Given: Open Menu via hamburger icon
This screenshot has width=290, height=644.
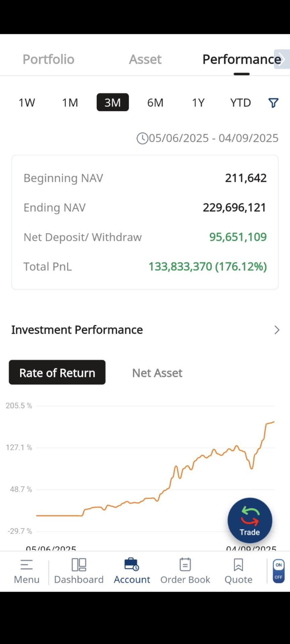Looking at the screenshot, I should click(x=27, y=565).
